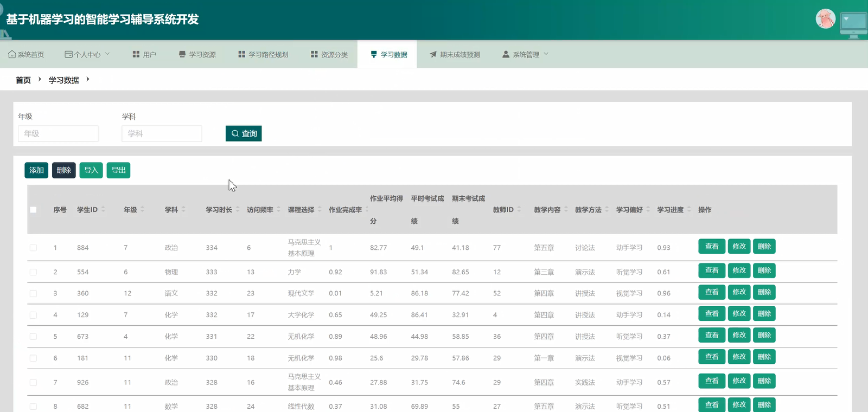Click the dark 删除 button above the table
Screen dimensions: 868x412
pos(64,170)
